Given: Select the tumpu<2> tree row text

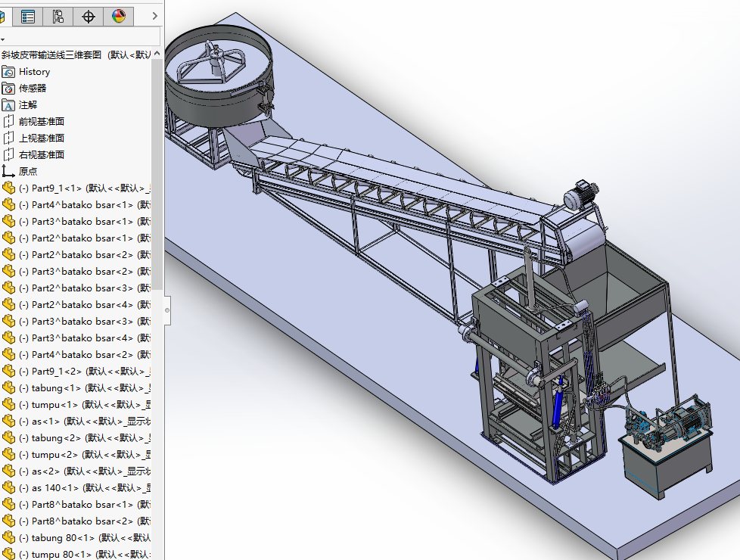Looking at the screenshot, I should pos(85,454).
